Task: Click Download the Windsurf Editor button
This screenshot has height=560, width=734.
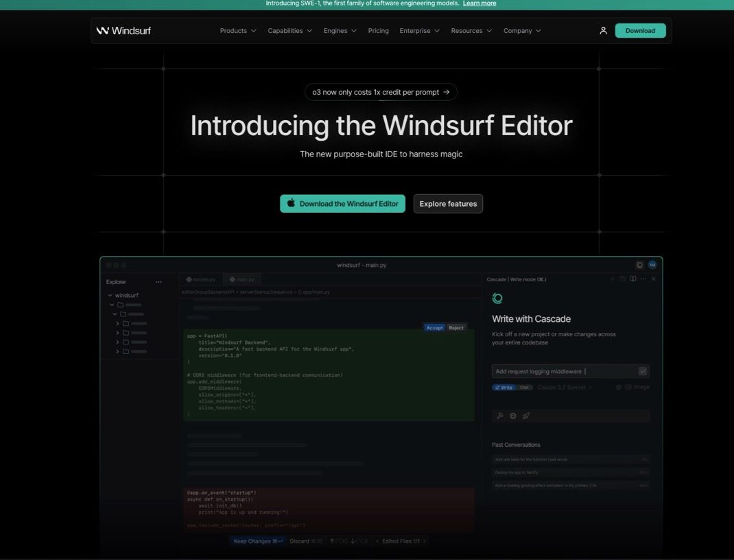Action: click(x=342, y=204)
